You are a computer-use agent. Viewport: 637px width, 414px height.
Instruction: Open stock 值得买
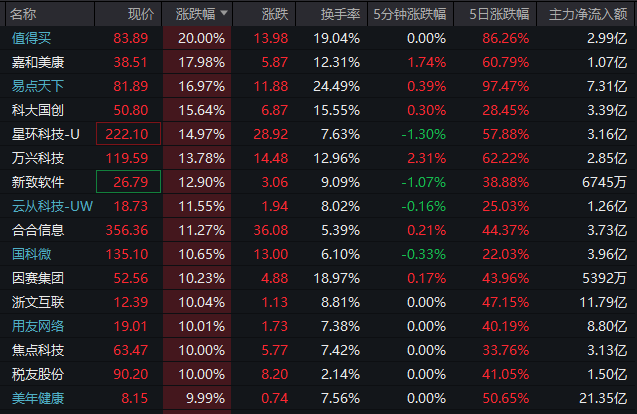click(x=33, y=38)
